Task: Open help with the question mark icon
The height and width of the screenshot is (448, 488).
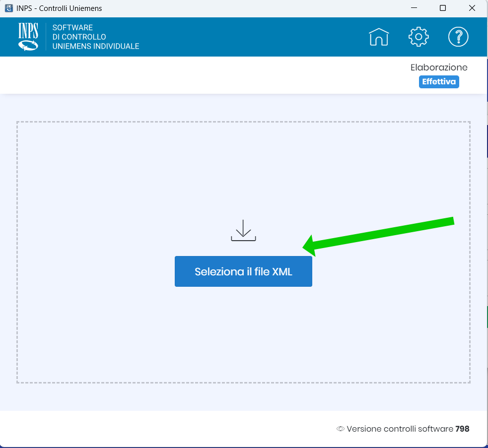Action: (458, 37)
